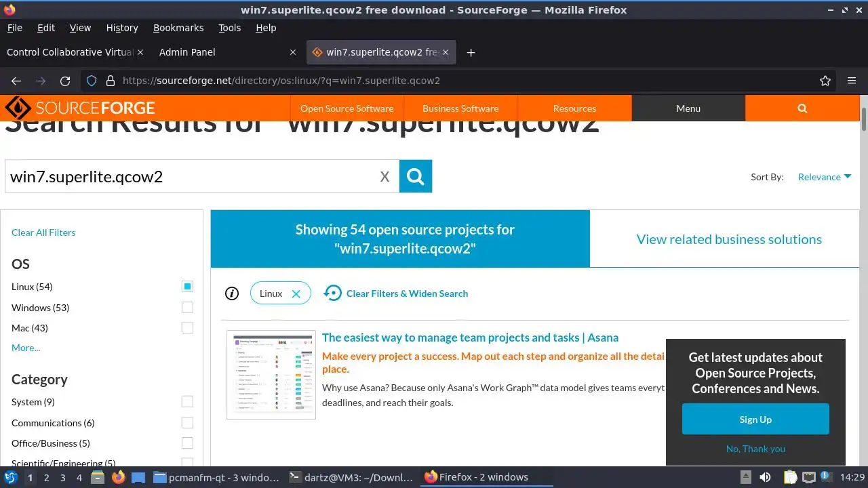Expand the Business Software menu
Viewport: 868px width, 488px height.
(460, 108)
